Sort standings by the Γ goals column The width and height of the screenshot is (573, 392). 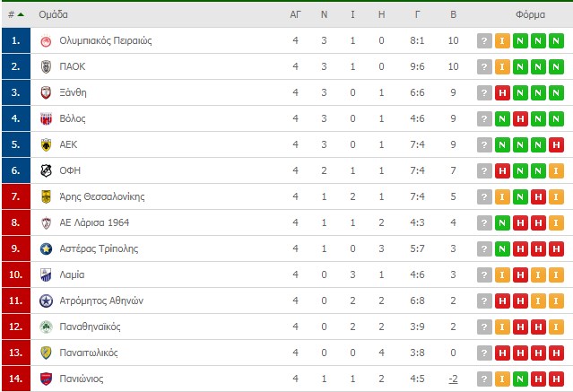pos(417,14)
